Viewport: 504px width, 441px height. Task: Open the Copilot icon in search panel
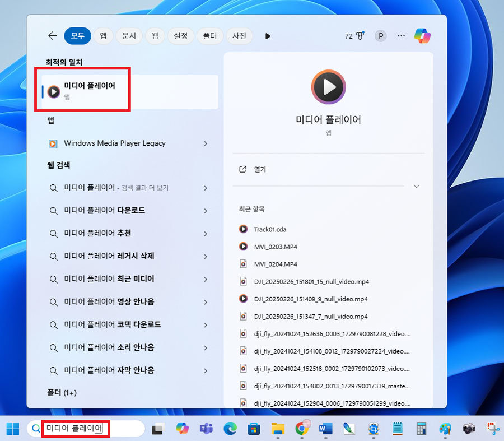click(422, 36)
